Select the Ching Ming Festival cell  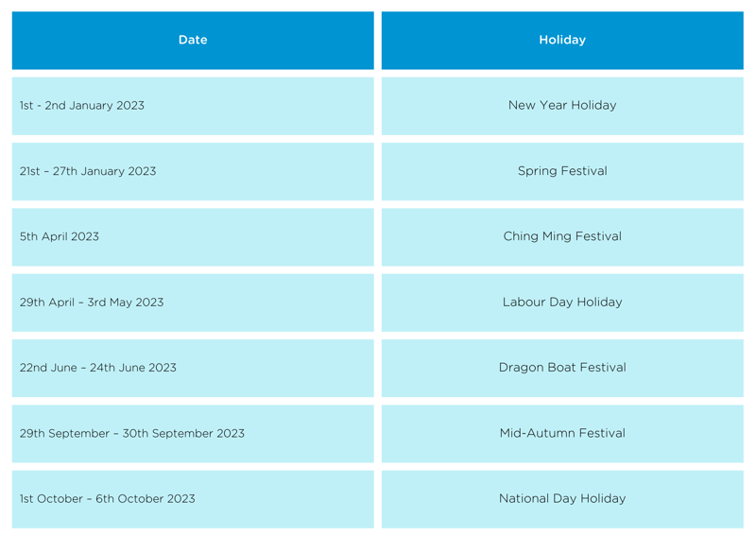562,236
